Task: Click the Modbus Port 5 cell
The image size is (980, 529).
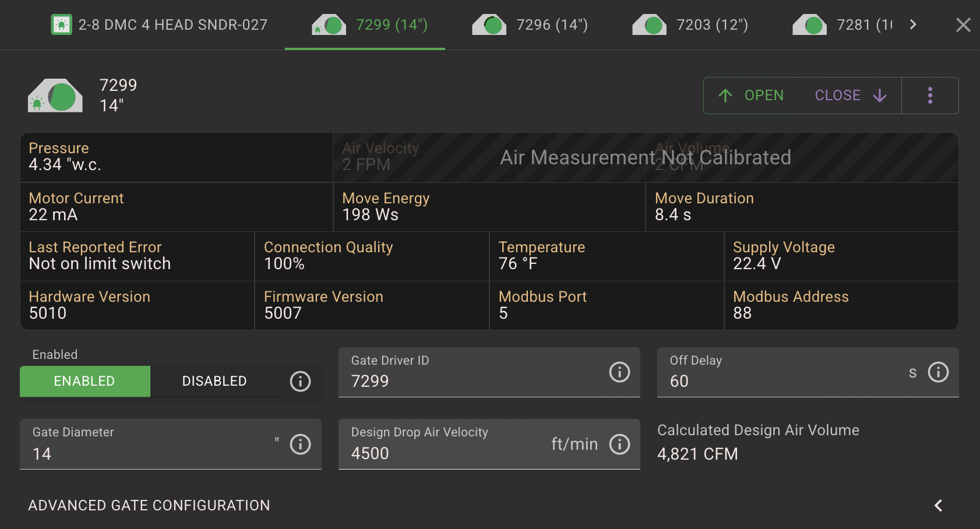Action: (607, 305)
